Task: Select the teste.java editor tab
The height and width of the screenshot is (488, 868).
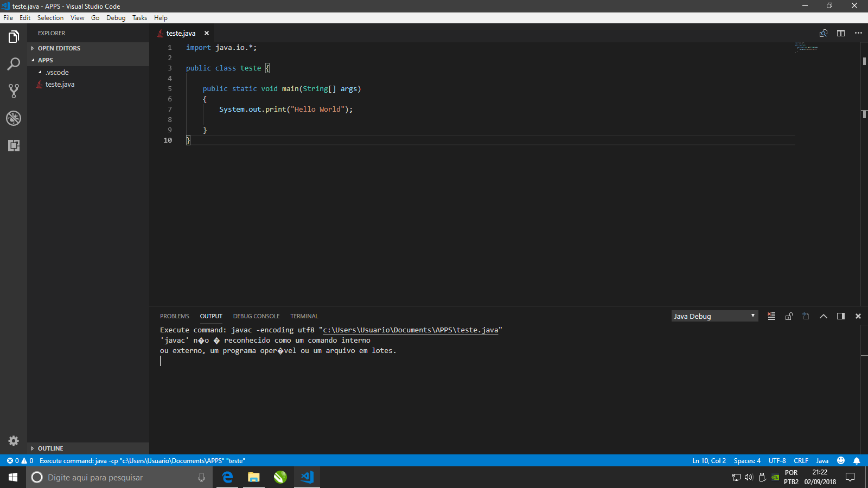Action: tap(181, 33)
